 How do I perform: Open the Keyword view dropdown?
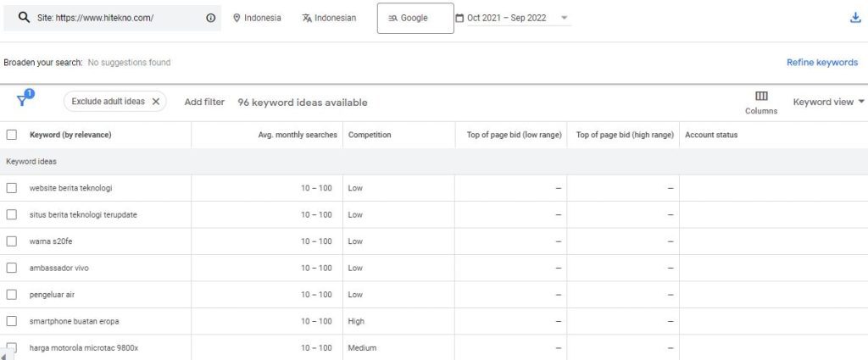coord(829,102)
